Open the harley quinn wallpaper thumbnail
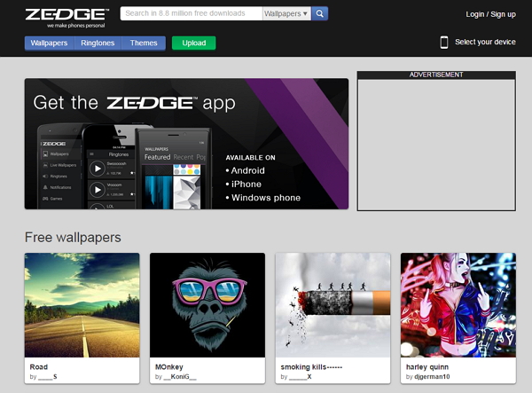The height and width of the screenshot is (393, 532). [458, 304]
